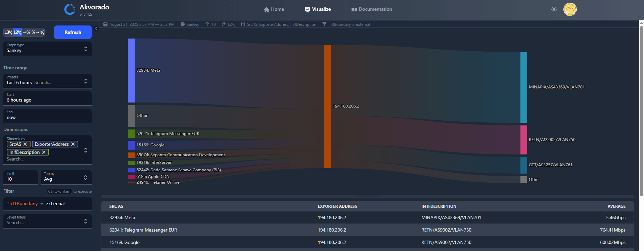Toggle the light/dark theme sun icon

tap(554, 9)
